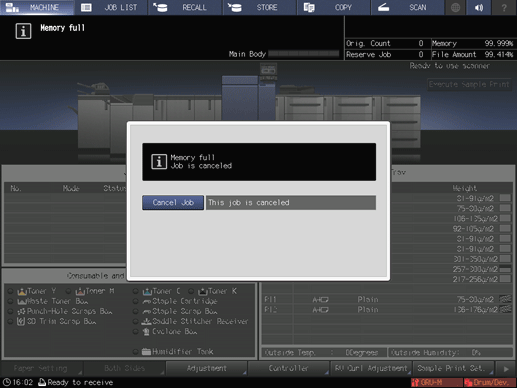Click the Punch-Hole Scraps Box icon

22,311
